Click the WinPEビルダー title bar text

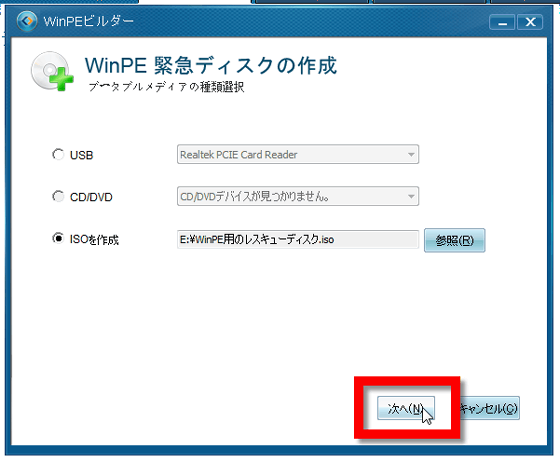pos(89,21)
